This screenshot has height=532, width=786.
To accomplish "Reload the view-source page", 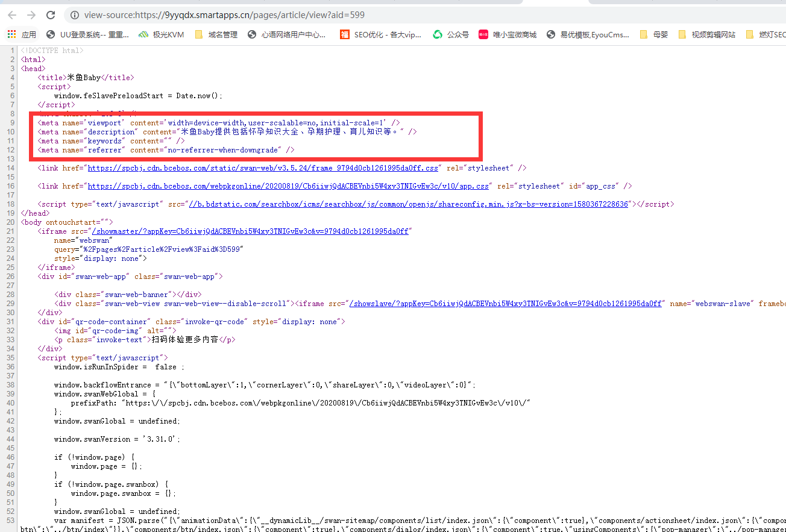I will (51, 14).
